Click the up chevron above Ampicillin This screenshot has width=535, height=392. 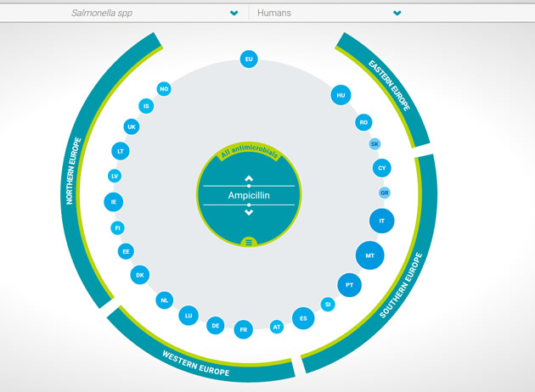coord(249,178)
